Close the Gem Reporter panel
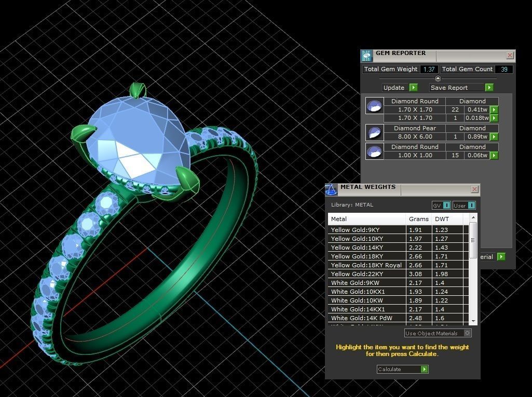 pos(510,56)
